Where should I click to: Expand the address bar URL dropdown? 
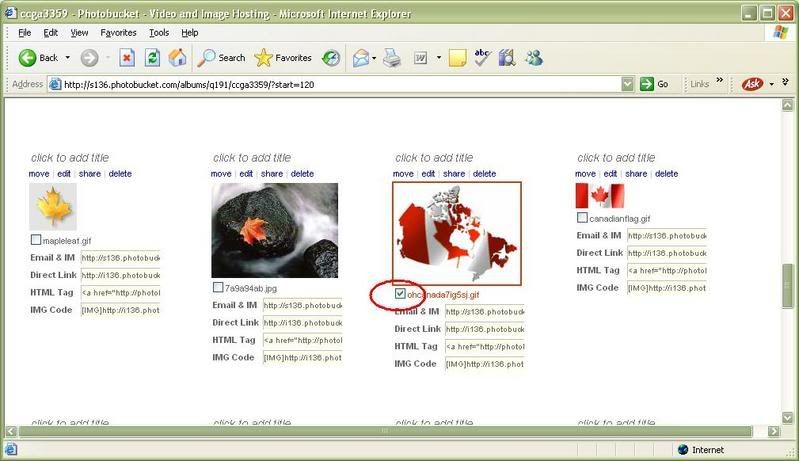click(627, 84)
